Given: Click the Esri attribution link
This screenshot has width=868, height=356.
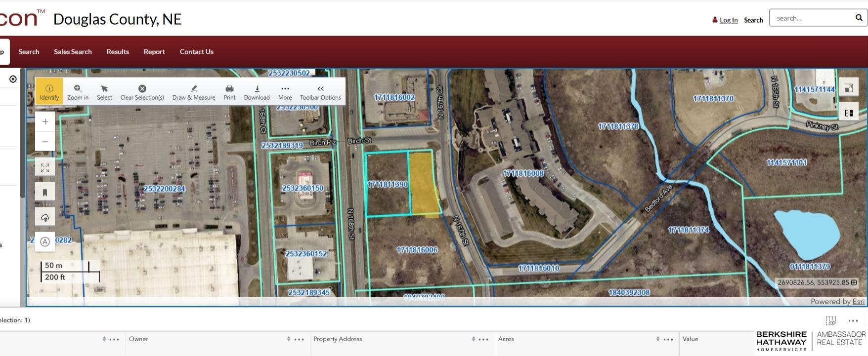Looking at the screenshot, I should [x=858, y=302].
